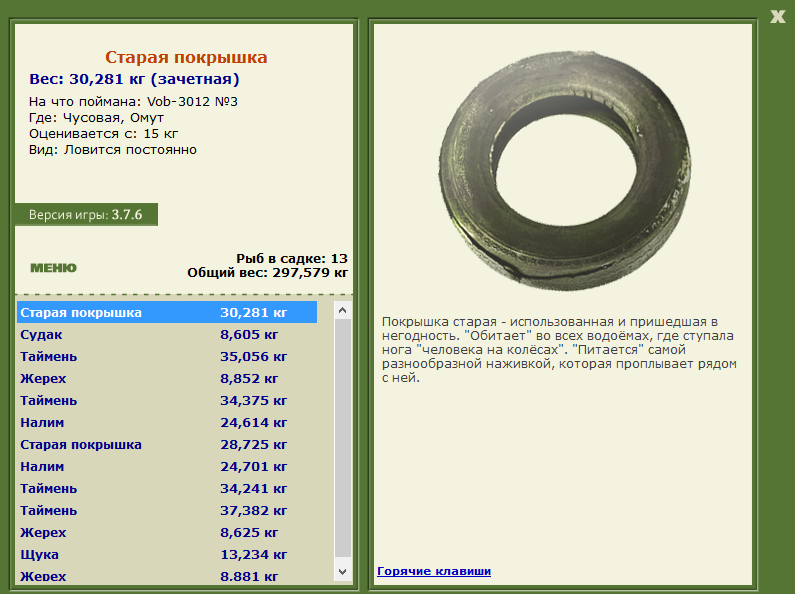Click the old tire image
Screen dimensions: 795x594
click(564, 171)
